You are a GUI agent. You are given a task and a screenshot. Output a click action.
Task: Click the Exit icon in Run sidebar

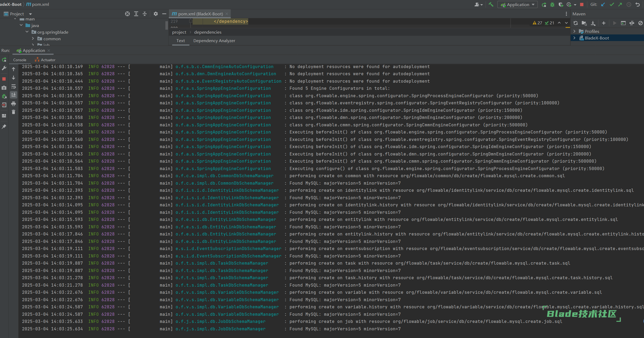[x=4, y=105]
